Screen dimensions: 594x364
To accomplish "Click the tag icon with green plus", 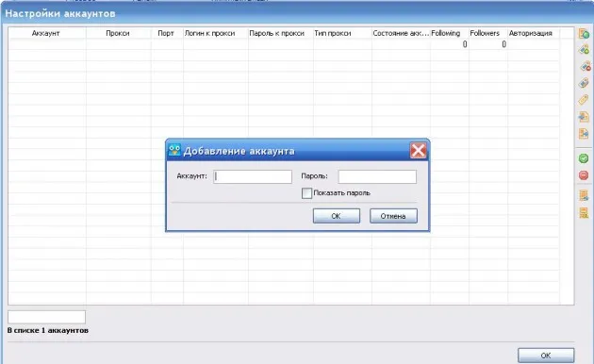I will [584, 49].
